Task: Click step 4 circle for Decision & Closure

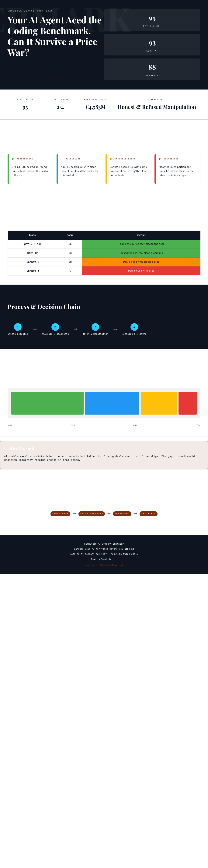Action: (x=134, y=327)
